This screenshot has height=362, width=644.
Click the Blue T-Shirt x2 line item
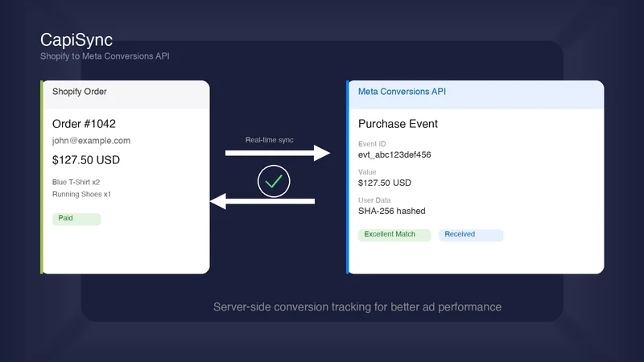point(76,183)
